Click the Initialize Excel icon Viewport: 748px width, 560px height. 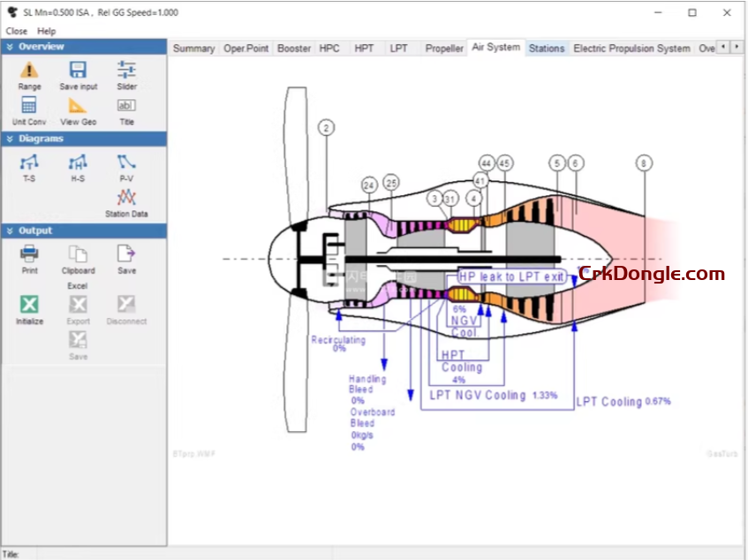[29, 304]
